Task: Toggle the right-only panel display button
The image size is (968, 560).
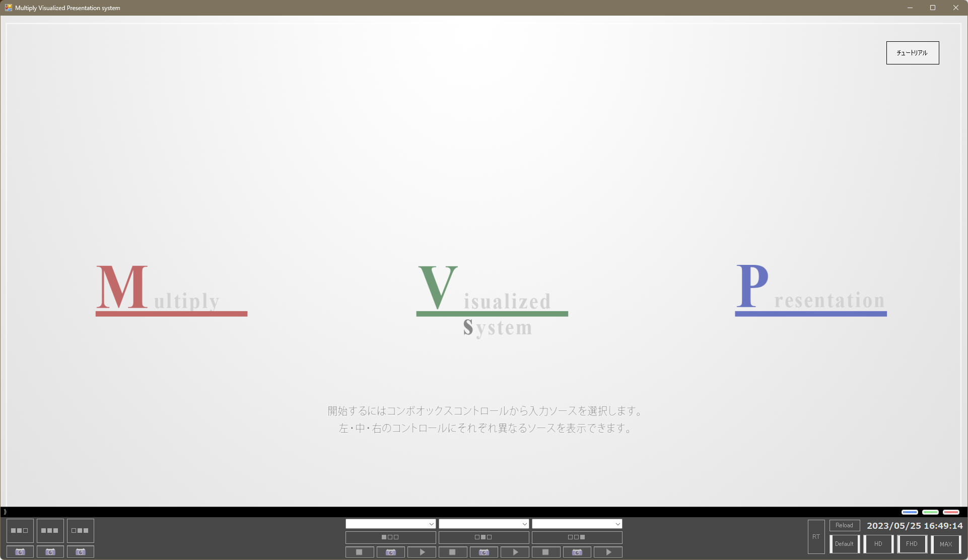Action: (x=577, y=537)
